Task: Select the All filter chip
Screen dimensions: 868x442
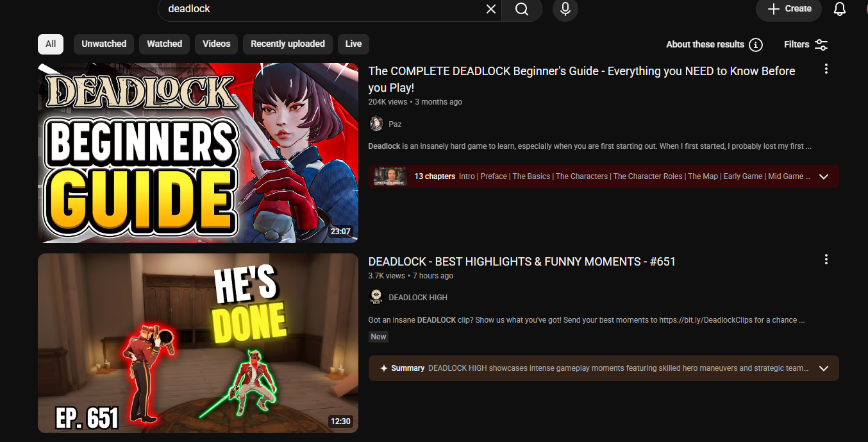Action: (51, 44)
